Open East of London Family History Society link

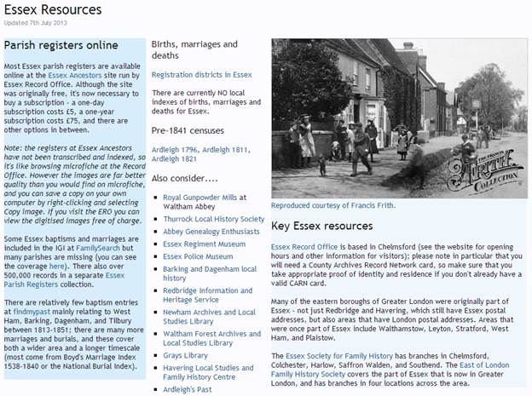(390, 370)
